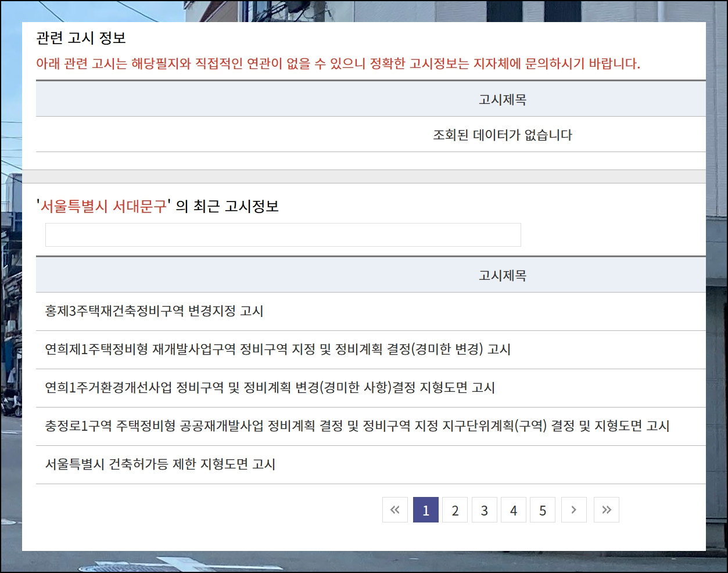Click the red 서울특별시 서대문구 text
Viewport: 728px width, 573px height.
[103, 206]
